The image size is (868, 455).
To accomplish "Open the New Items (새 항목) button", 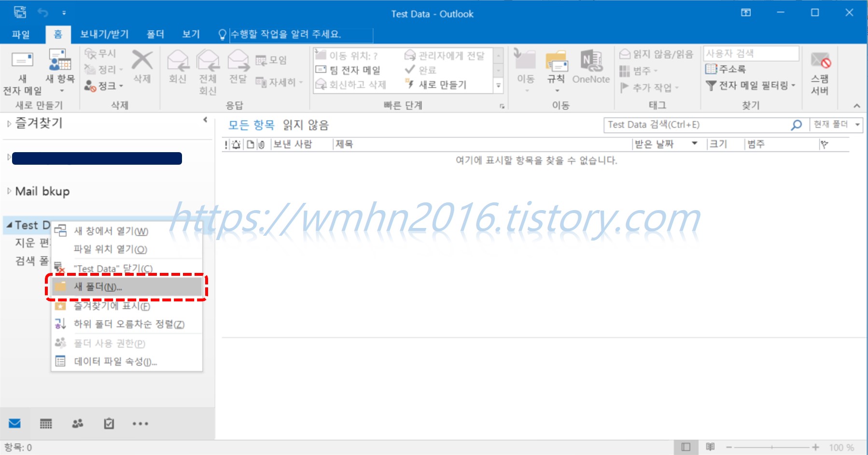I will point(60,71).
